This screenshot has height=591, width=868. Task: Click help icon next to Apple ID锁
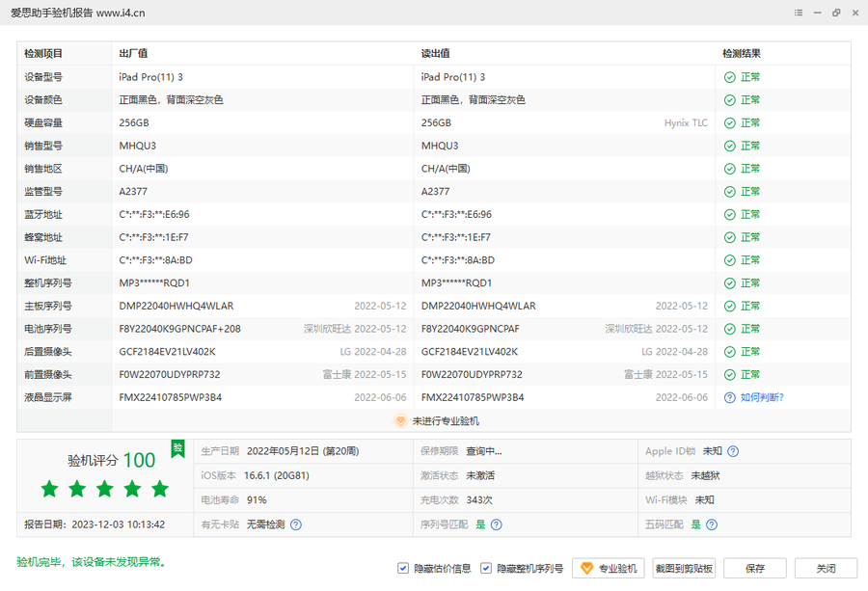point(733,451)
